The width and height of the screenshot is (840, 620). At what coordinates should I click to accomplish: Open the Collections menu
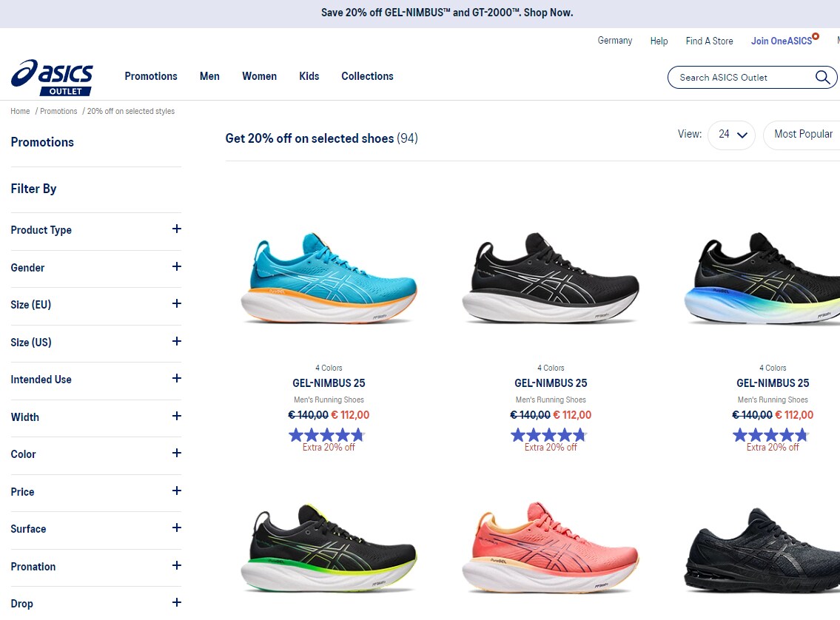(368, 76)
